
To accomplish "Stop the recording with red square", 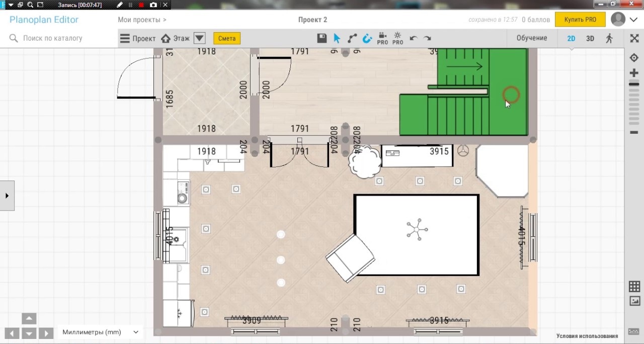I will (141, 5).
